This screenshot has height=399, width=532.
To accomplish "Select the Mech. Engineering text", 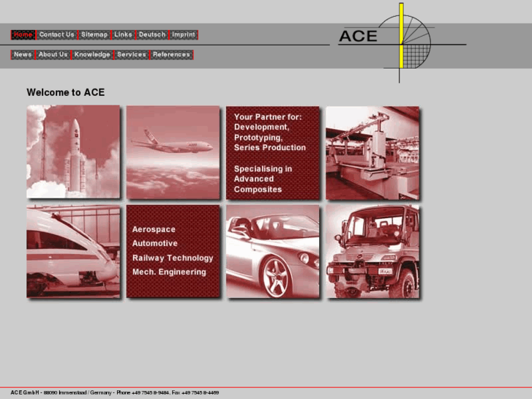I will pos(169,272).
